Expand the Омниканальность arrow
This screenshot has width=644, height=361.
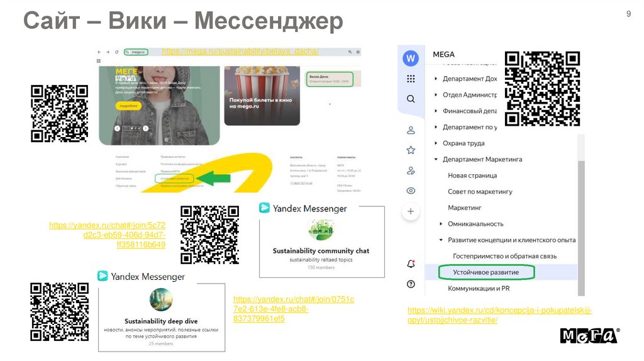coord(441,224)
